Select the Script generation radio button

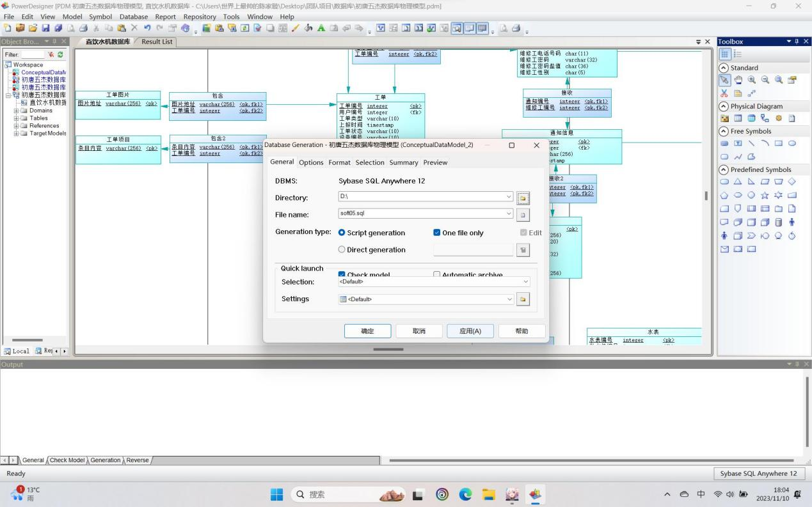coord(342,233)
